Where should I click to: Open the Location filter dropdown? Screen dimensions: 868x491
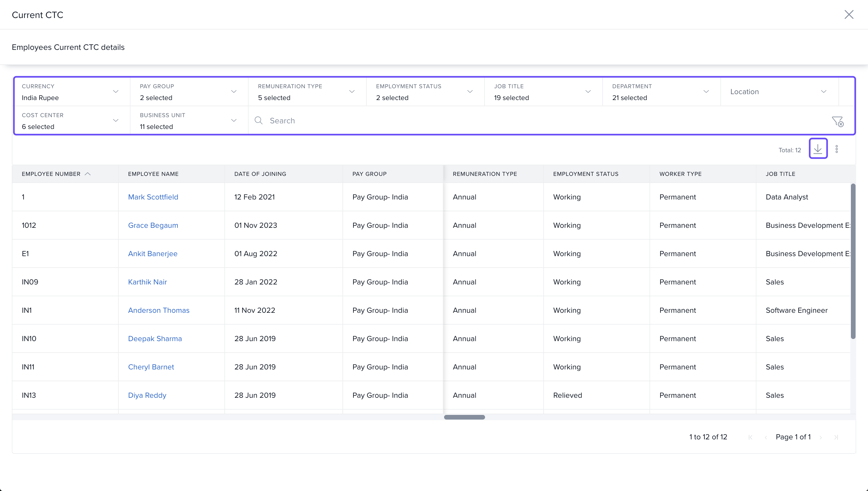[823, 92]
